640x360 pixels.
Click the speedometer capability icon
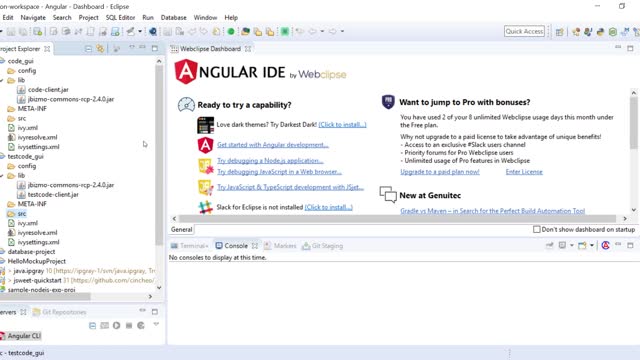(x=186, y=105)
